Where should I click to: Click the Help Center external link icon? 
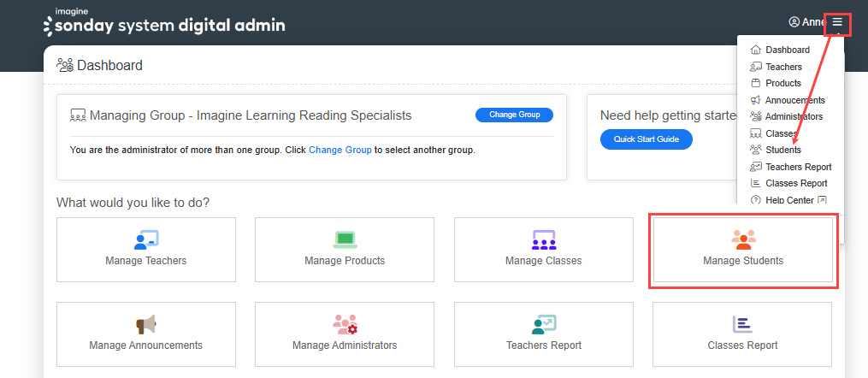[822, 200]
